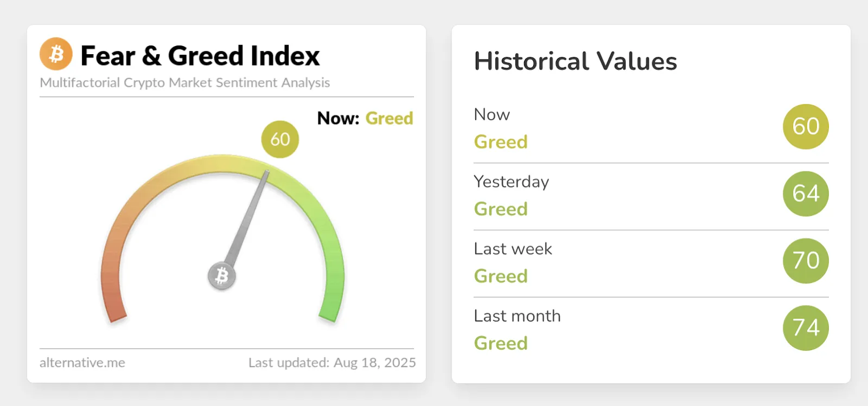Select the Last week row label

coord(513,249)
